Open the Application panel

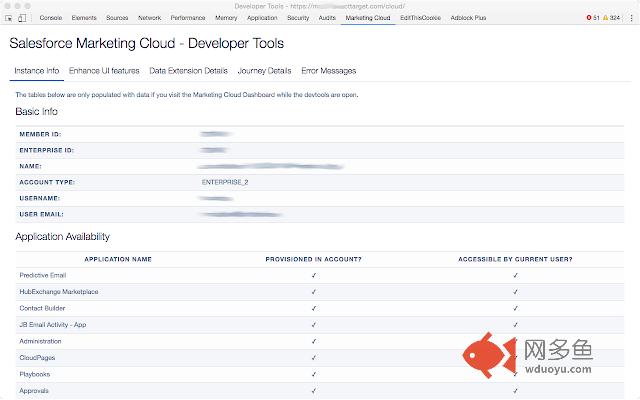262,18
